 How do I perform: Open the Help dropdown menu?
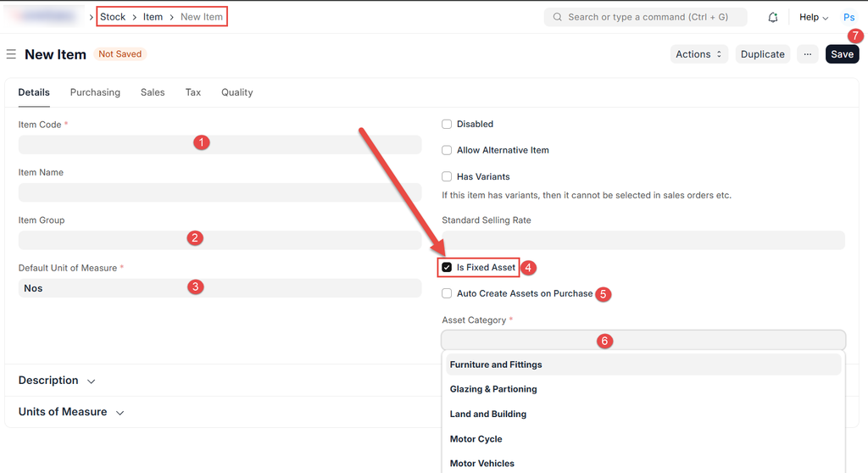click(814, 17)
